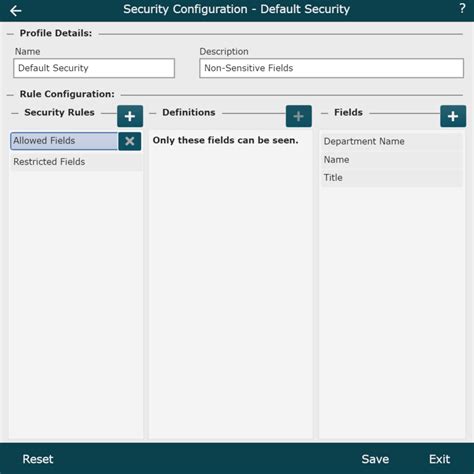The image size is (474, 474).
Task: Add a new field with plus button
Action: pos(453,116)
